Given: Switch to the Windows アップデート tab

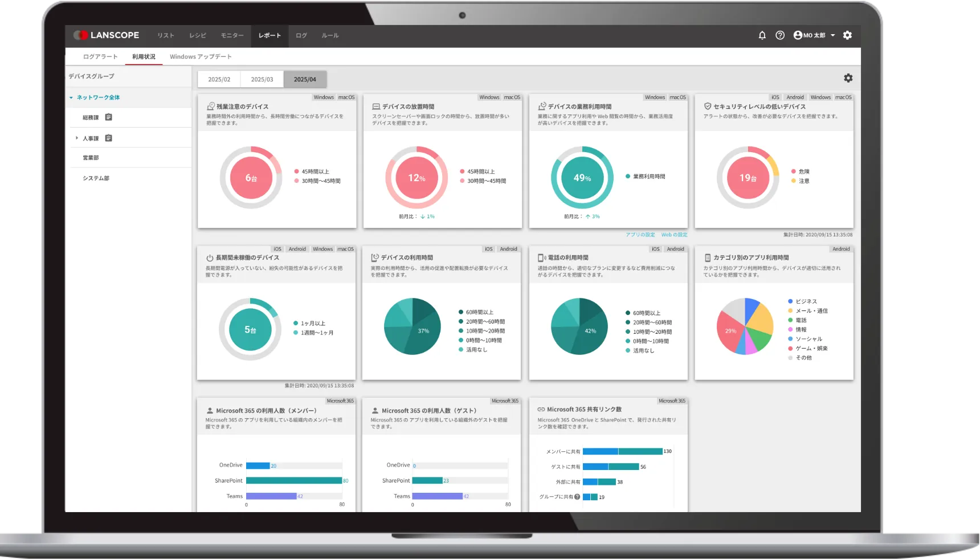Looking at the screenshot, I should [x=201, y=56].
